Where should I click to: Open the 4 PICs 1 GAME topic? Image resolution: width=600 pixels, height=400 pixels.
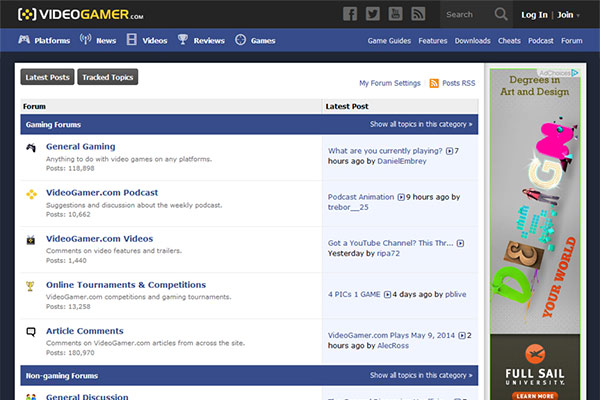tap(354, 294)
